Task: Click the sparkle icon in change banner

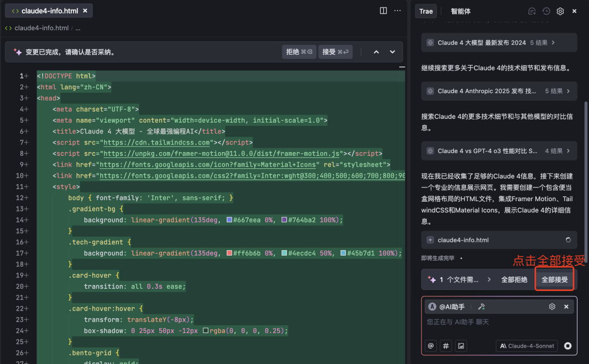Action: 17,52
